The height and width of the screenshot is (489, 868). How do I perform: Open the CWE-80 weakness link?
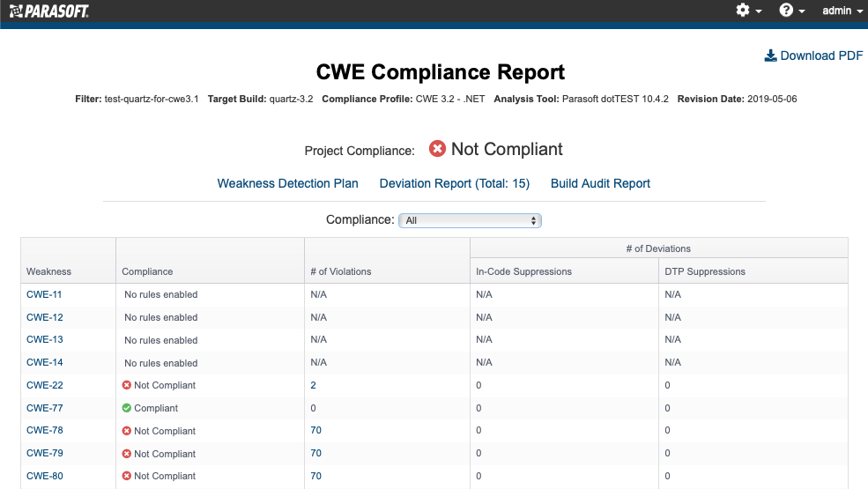point(45,476)
